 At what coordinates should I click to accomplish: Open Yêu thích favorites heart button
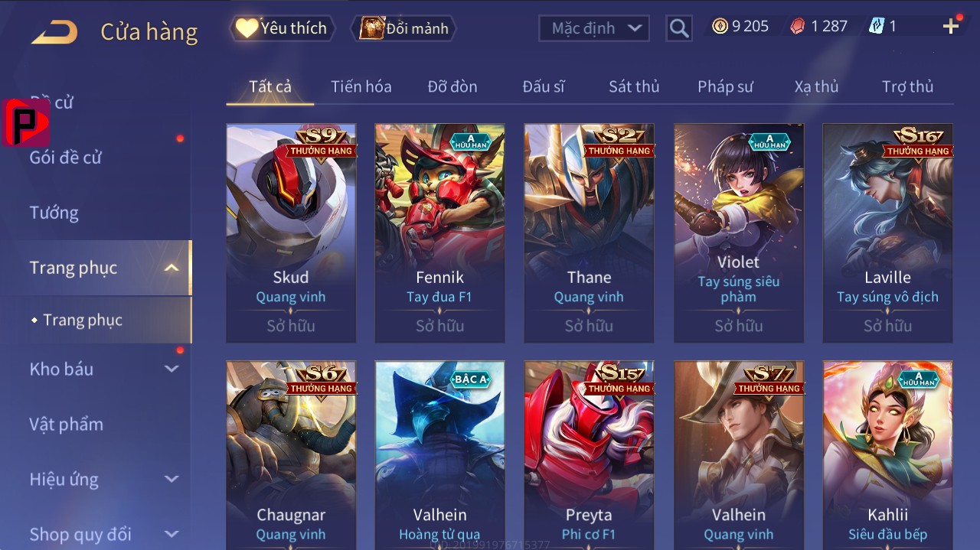tap(282, 28)
